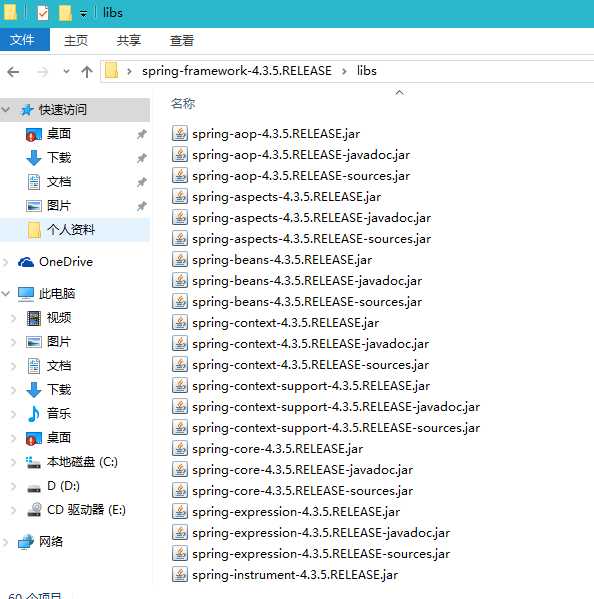Open the D (D:) drive
This screenshot has width=594, height=599.
(x=63, y=486)
